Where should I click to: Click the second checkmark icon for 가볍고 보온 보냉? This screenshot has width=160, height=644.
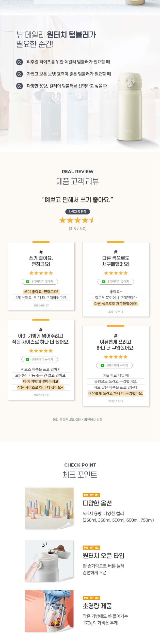tap(19, 74)
